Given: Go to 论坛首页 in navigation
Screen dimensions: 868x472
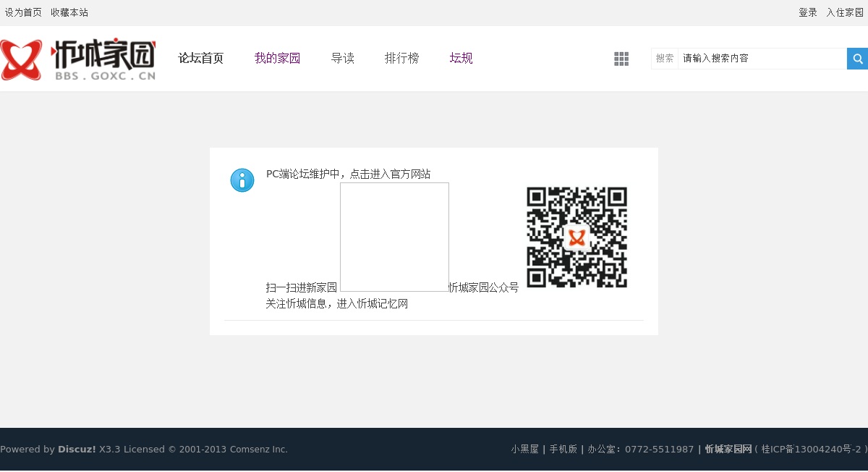Looking at the screenshot, I should pos(201,59).
